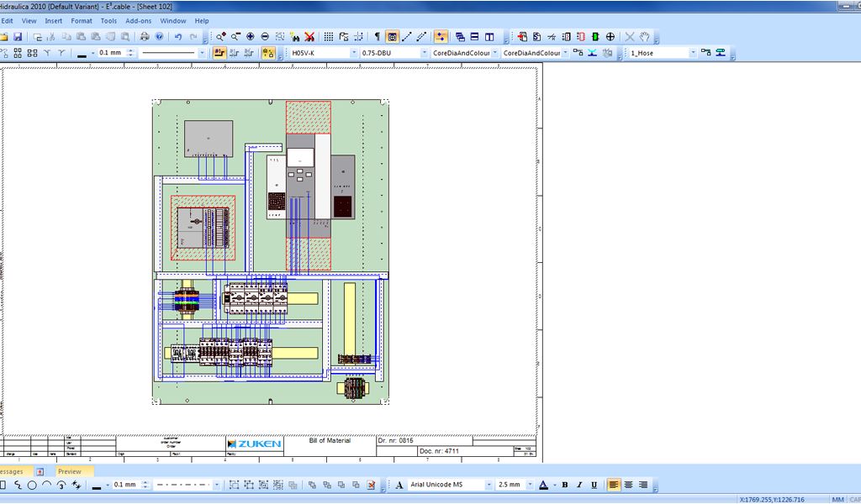Toggle Underline text formatting
This screenshot has width=861, height=504.
[x=594, y=485]
